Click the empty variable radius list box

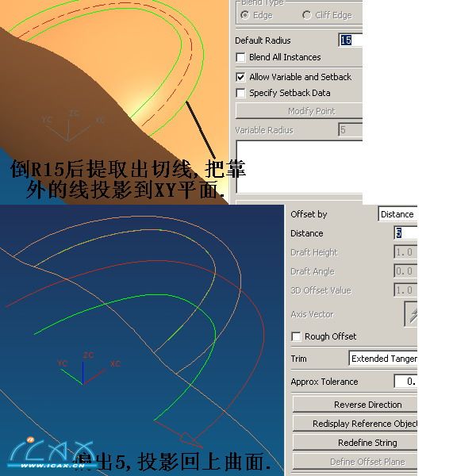tap(299, 167)
